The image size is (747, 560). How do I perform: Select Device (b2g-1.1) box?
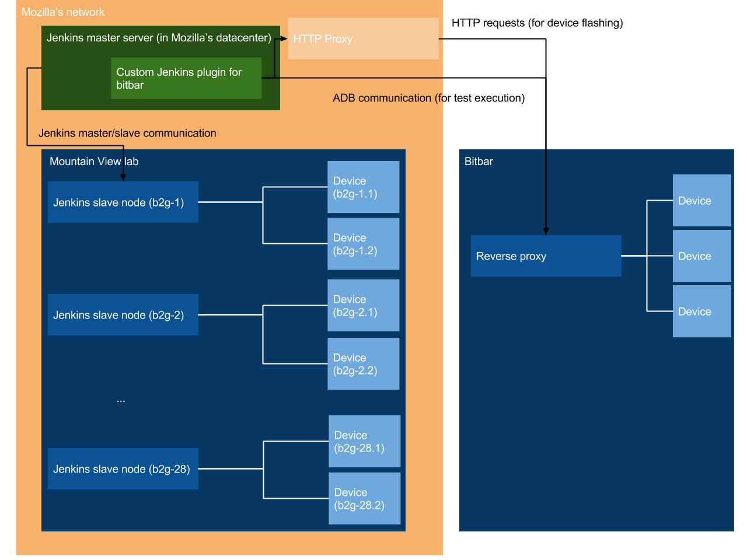pos(363,187)
